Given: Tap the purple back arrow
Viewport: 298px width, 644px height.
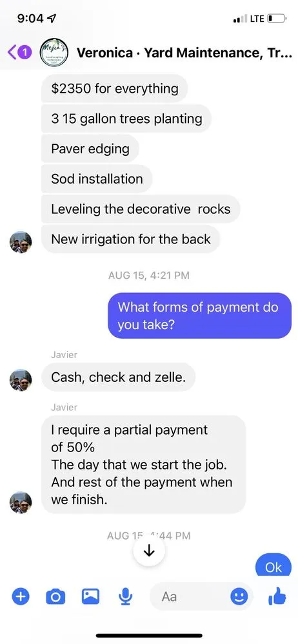Looking at the screenshot, I should click(x=12, y=53).
